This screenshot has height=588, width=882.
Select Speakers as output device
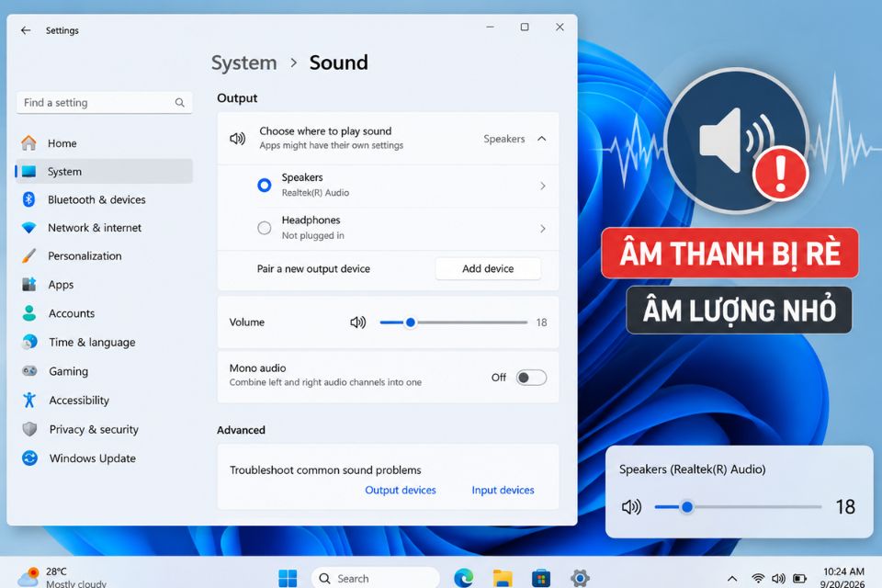click(x=264, y=185)
